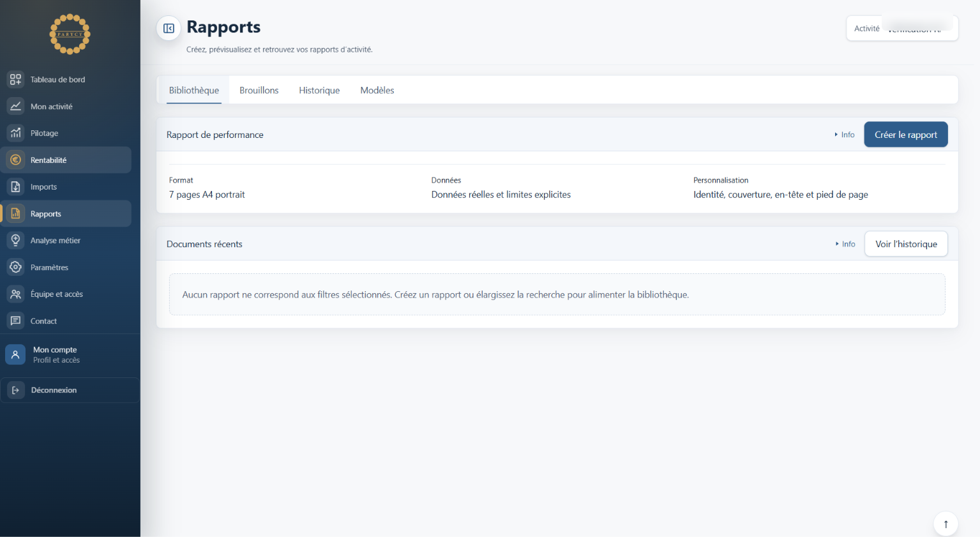The height and width of the screenshot is (537, 980).
Task: Click the Imports download file icon
Action: click(15, 186)
